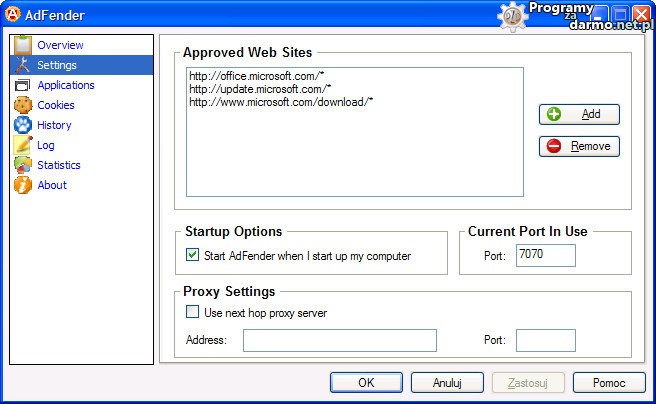
Task: Switch to the Statistics section label
Action: click(59, 165)
